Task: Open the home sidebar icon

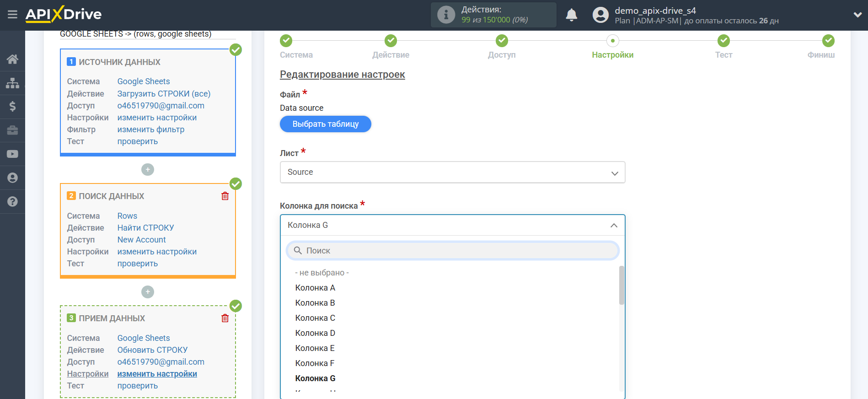Action: pos(12,59)
